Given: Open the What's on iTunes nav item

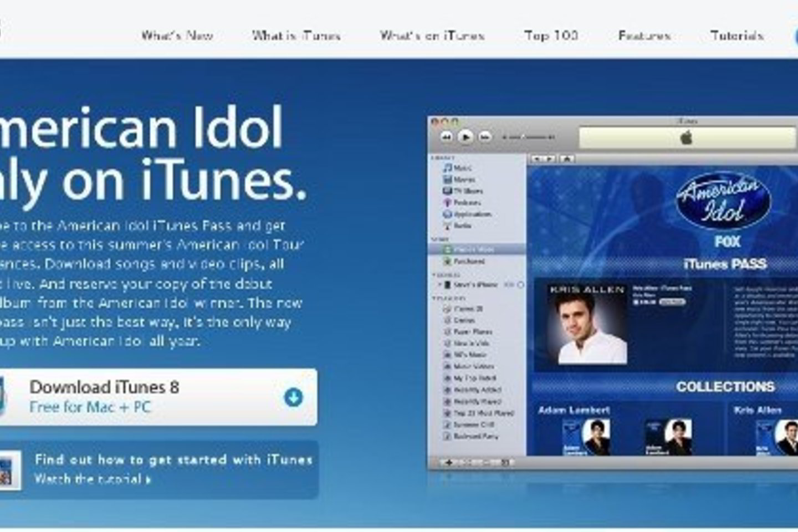Looking at the screenshot, I should [x=432, y=35].
